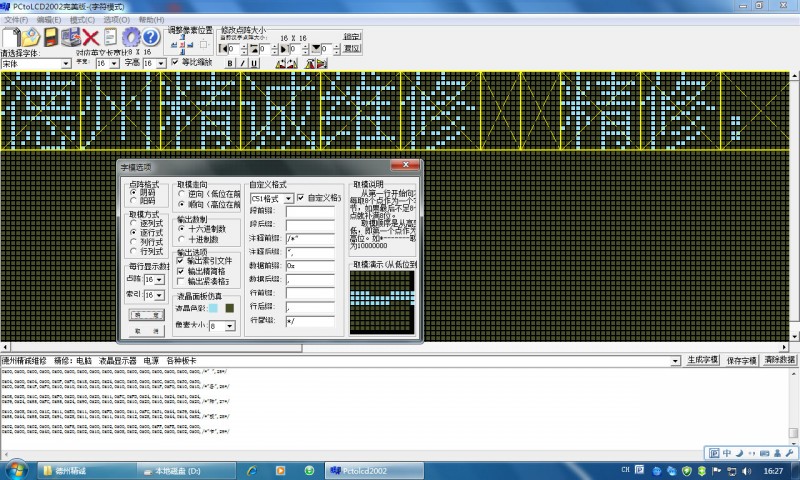Screen dimensions: 800x480
Task: Open Windows Start menu orb
Action: click(16, 469)
